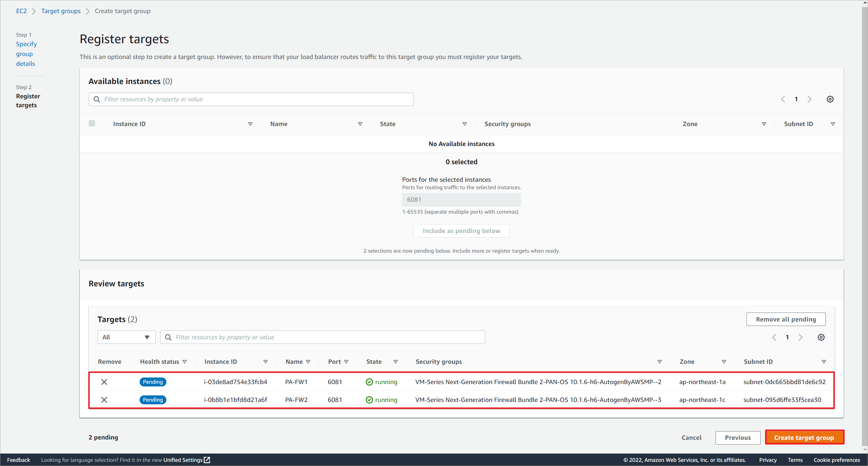The image size is (868, 466).
Task: Open Cookie preferences in footer
Action: pos(837,460)
